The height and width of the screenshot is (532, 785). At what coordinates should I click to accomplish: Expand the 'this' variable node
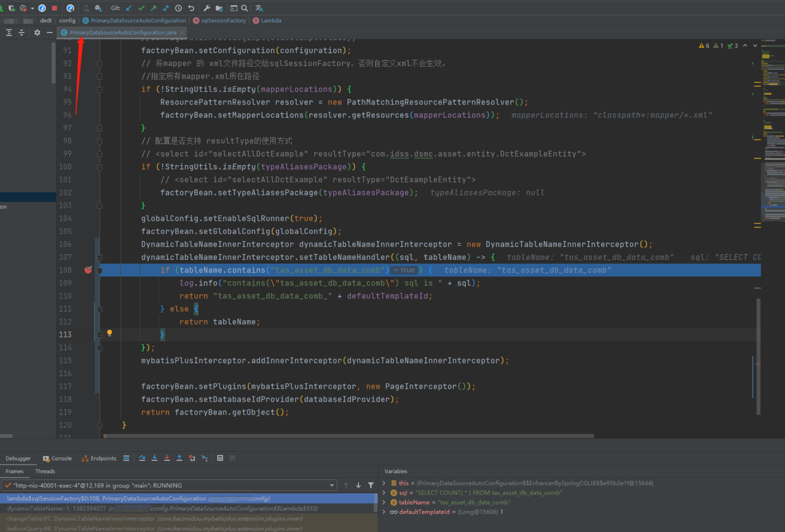click(384, 483)
